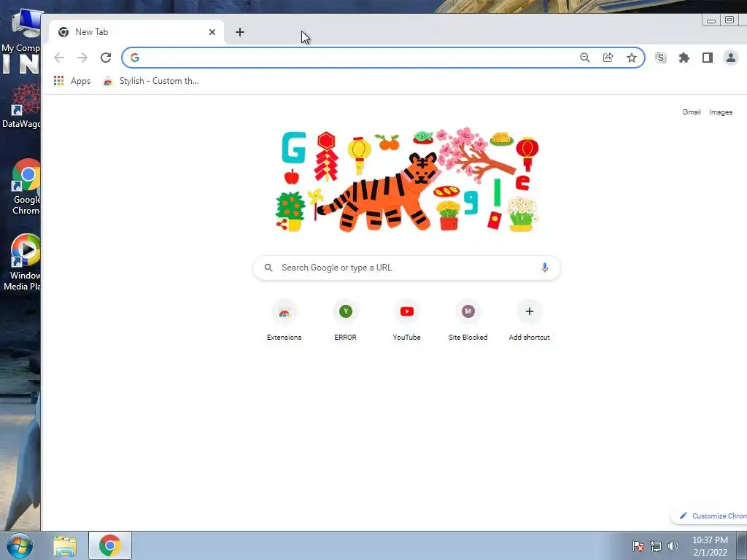Click the Lunar New Year tiger doodle

tap(407, 179)
